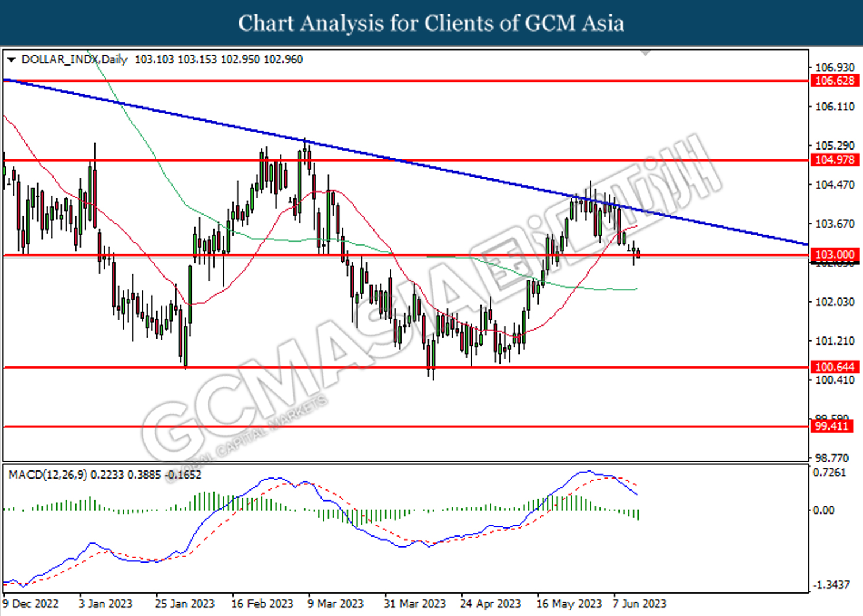Select the blue descending trendline

pos(406,162)
